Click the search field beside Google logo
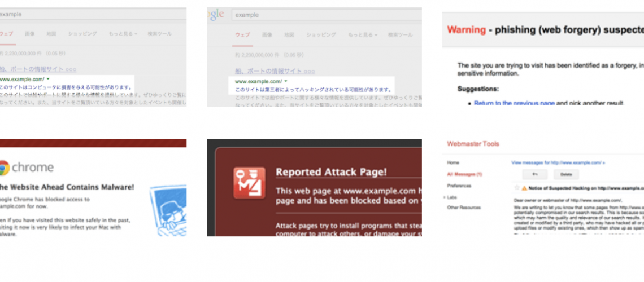Viewport: 644px width, 282px height. coord(327,15)
